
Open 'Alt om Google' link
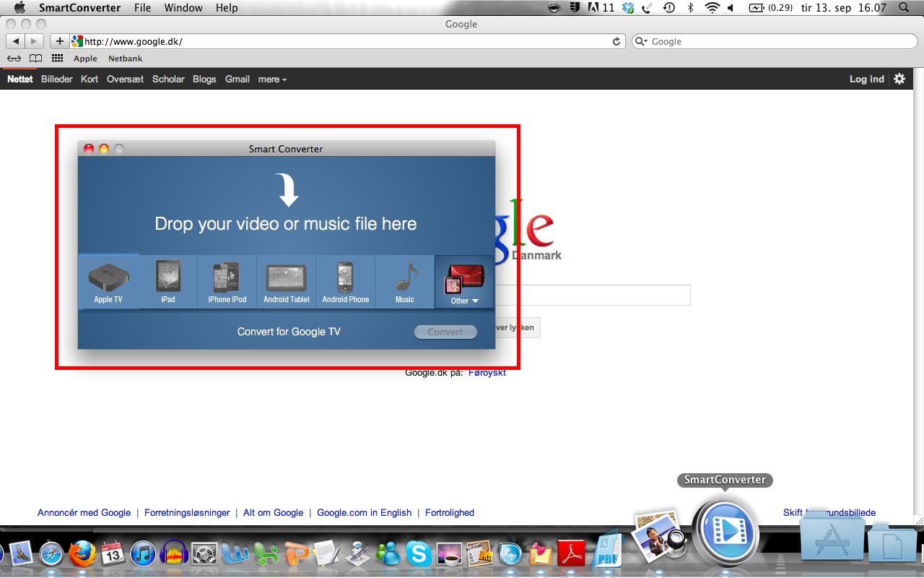click(274, 512)
